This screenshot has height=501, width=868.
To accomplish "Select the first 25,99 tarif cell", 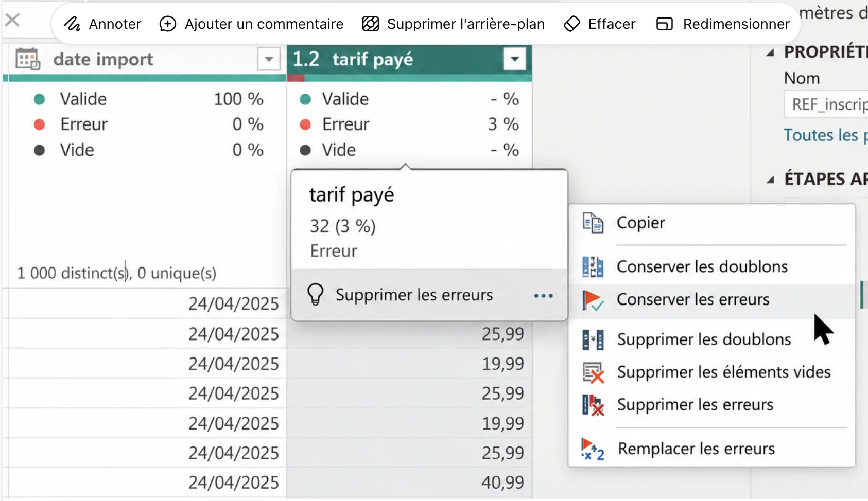I will coord(409,334).
